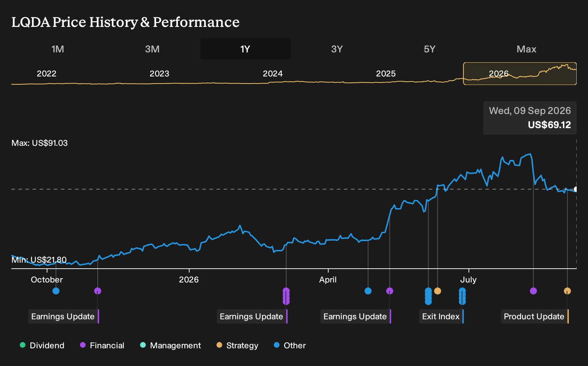Click the 2023 label in overview timeline

point(160,74)
